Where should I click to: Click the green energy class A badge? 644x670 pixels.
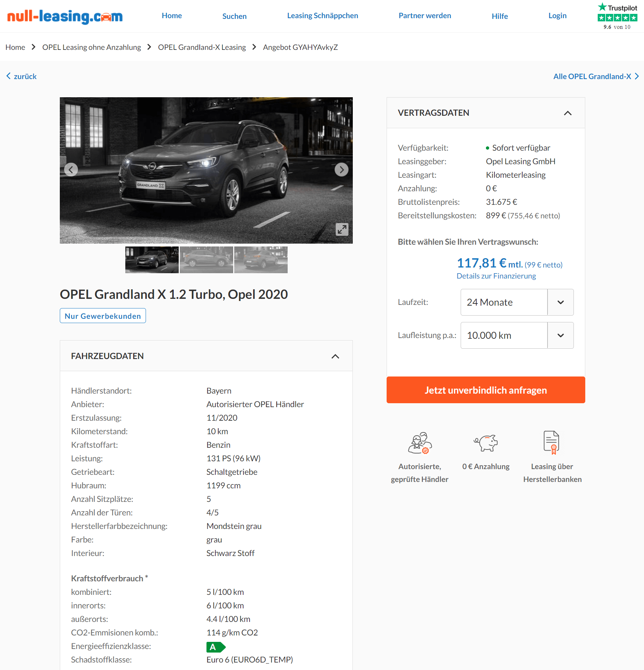point(216,647)
